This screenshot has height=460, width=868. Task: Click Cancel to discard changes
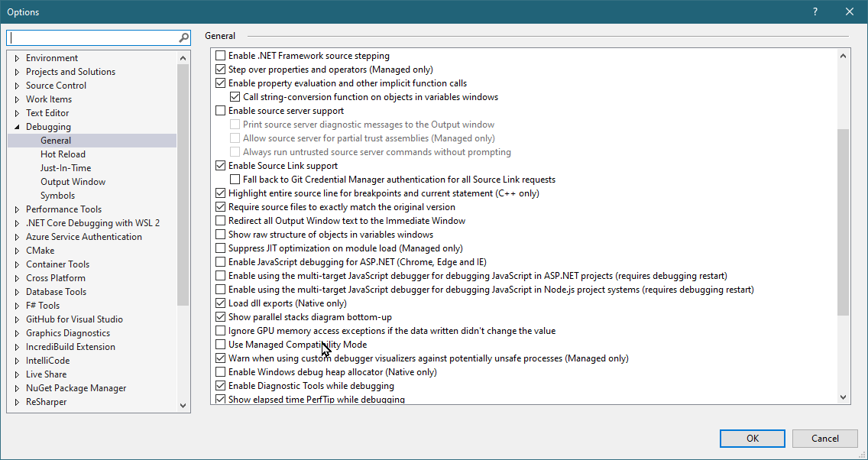pos(824,439)
